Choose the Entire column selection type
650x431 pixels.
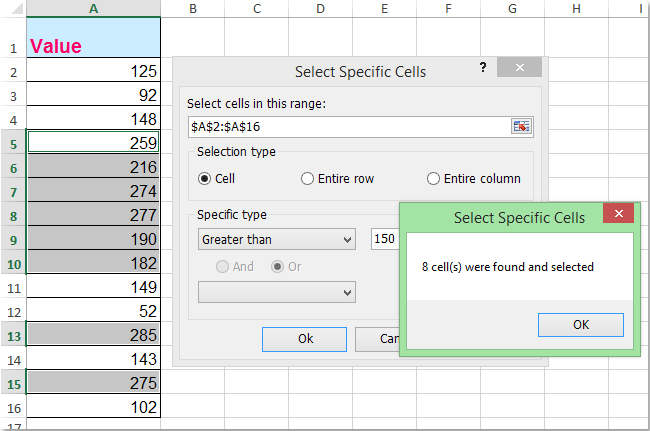click(433, 179)
